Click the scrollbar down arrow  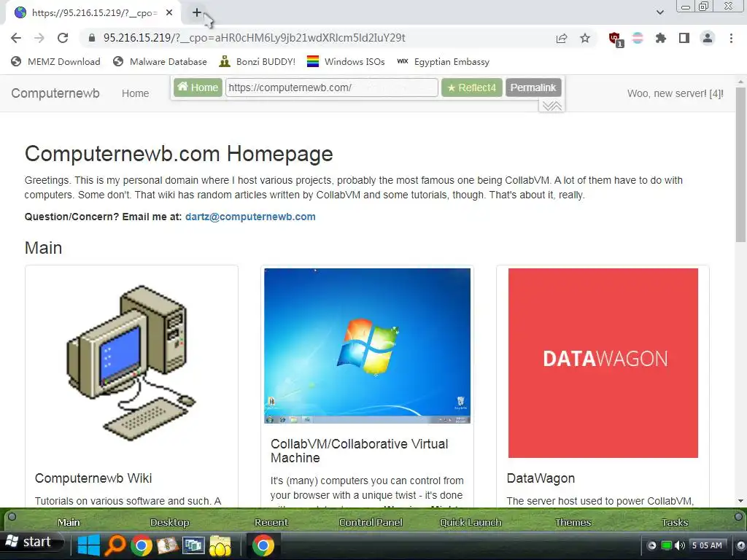pyautogui.click(x=740, y=501)
